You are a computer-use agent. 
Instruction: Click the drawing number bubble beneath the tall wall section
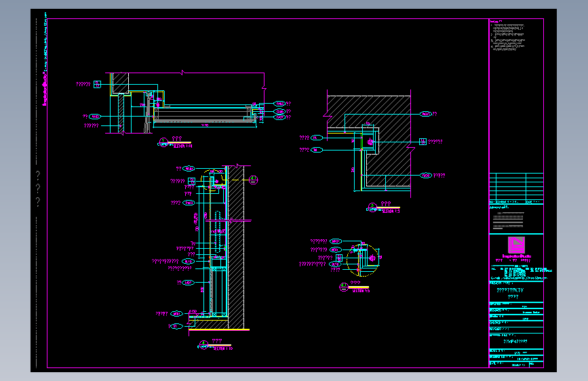pos(203,344)
